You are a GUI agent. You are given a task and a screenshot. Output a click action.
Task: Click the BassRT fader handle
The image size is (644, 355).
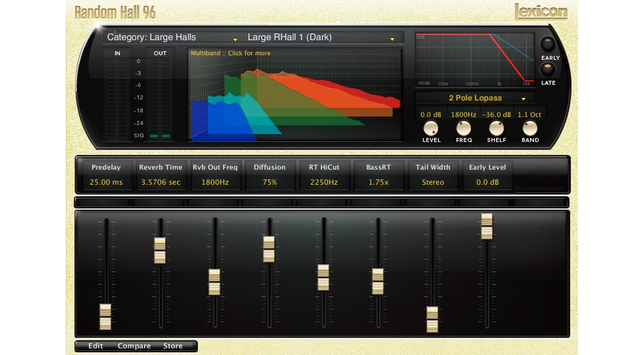[378, 281]
